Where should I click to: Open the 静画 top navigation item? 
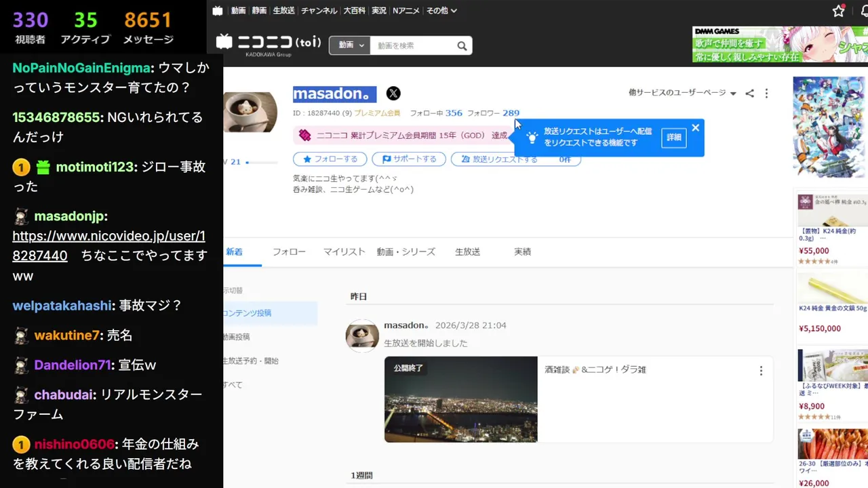(259, 11)
